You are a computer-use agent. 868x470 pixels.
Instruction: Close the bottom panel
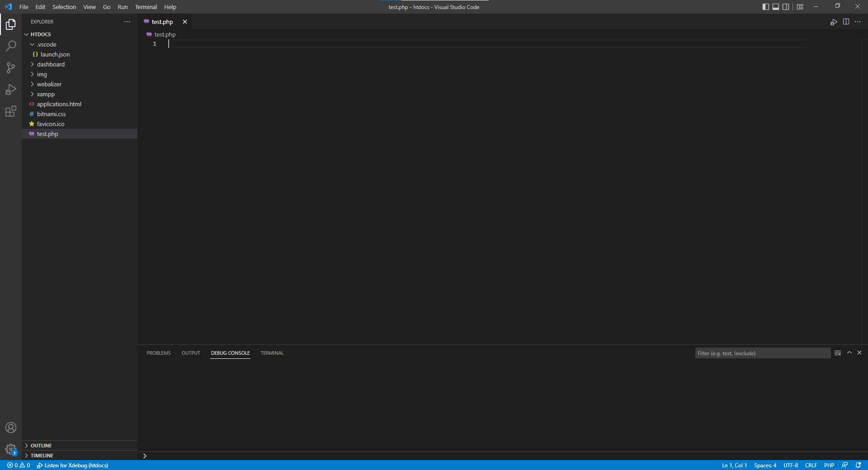pyautogui.click(x=859, y=352)
